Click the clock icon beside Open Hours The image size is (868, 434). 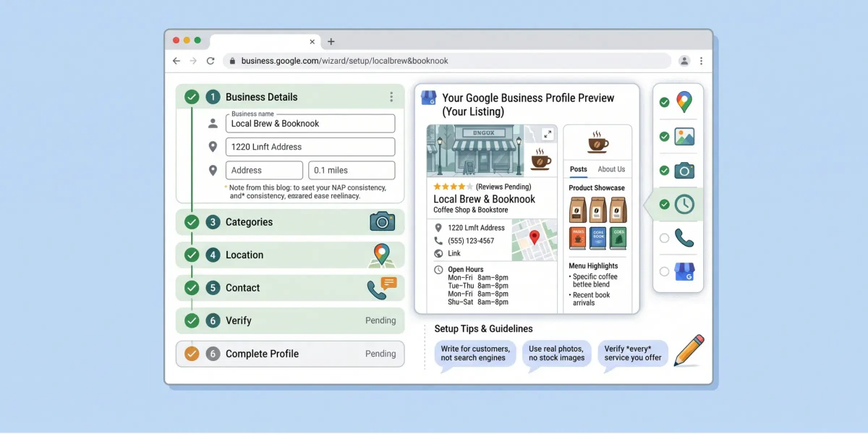point(438,270)
